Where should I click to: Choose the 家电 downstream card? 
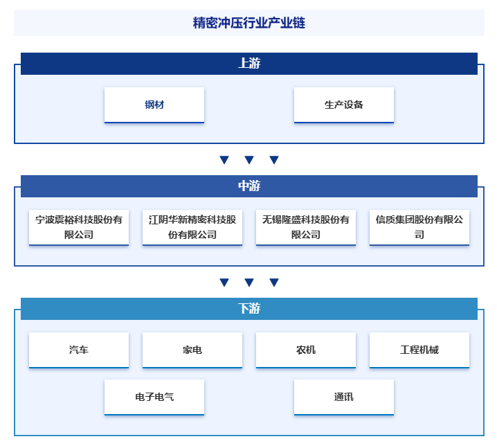click(x=192, y=350)
